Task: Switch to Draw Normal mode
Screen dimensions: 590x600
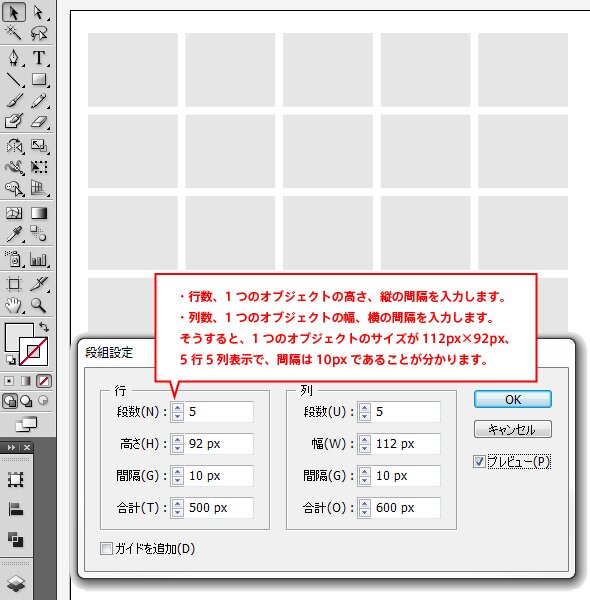Action: pyautogui.click(x=10, y=401)
